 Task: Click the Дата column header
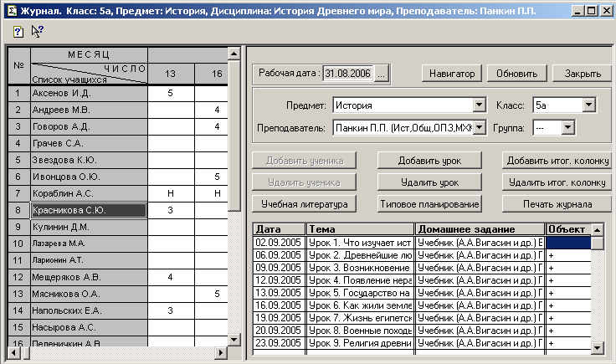280,229
